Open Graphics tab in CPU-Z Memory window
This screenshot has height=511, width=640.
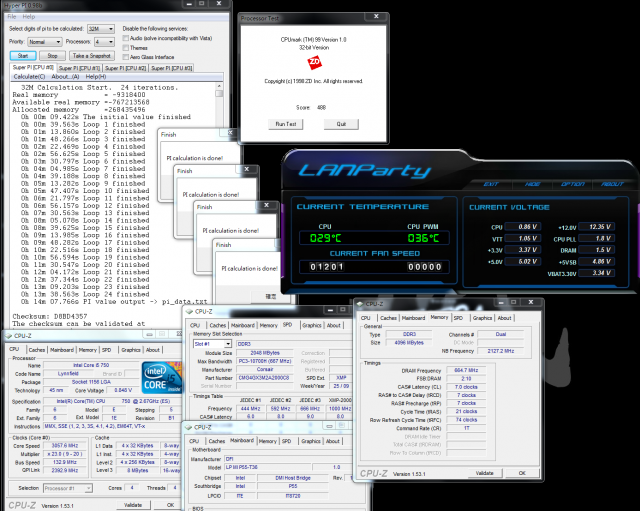point(482,318)
